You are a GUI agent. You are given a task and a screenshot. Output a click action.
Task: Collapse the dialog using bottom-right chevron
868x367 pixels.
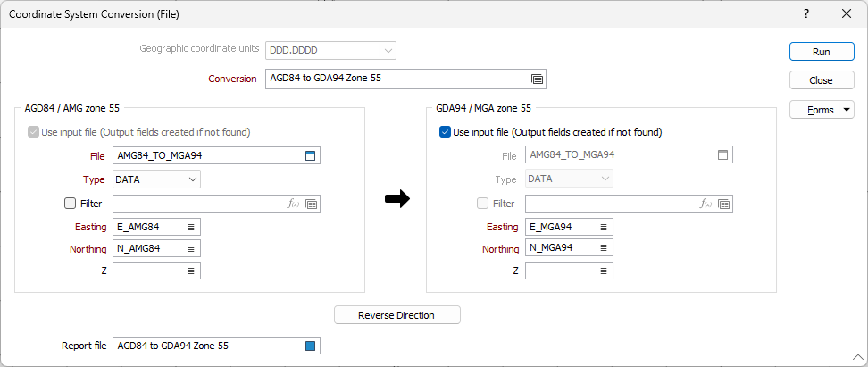[857, 356]
